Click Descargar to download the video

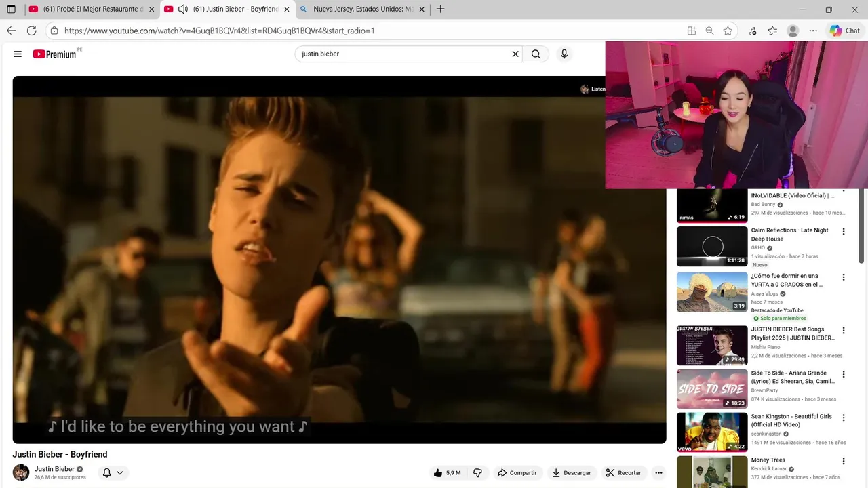pyautogui.click(x=571, y=473)
